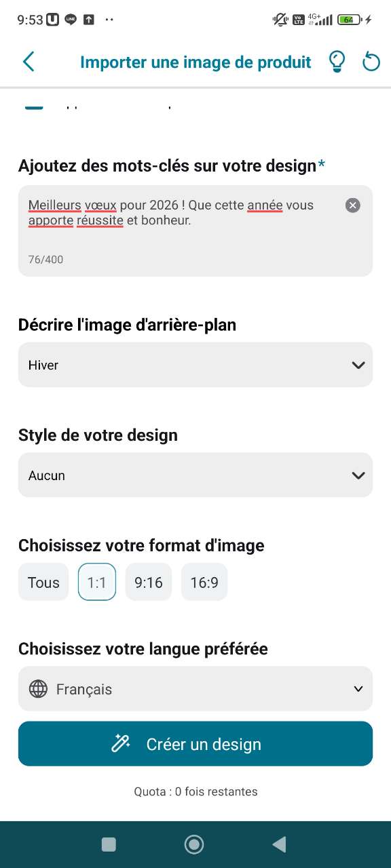Tap the reset icon beside the lightbulb
This screenshot has width=391, height=868.
pos(371,61)
